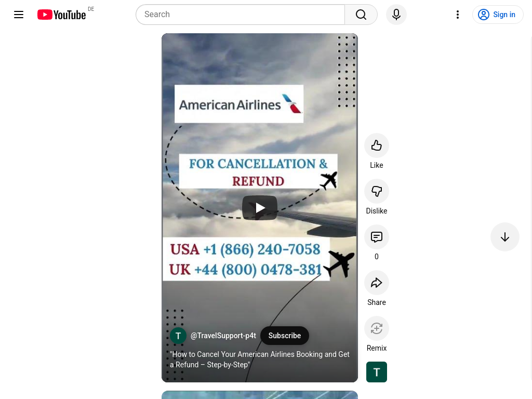The height and width of the screenshot is (399, 532).
Task: Go to next Short with down arrow
Action: 505,237
